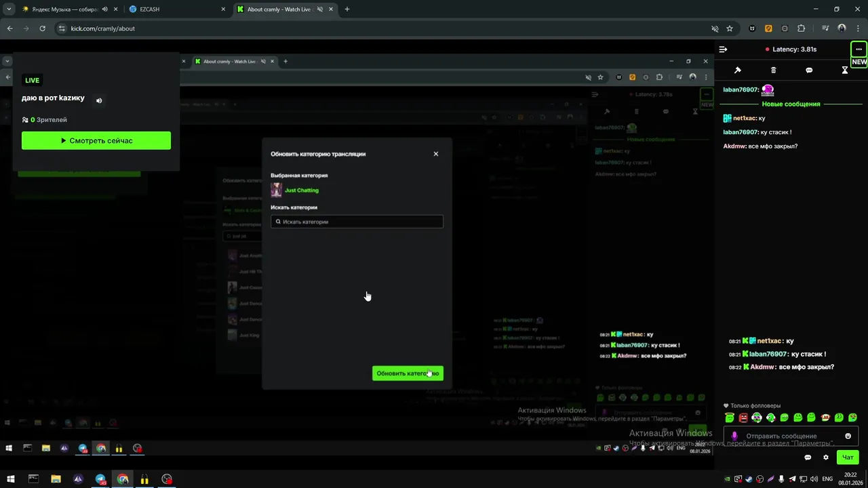The height and width of the screenshot is (488, 868).
Task: Open the three-dots chat menu marked NEW
Action: (859, 49)
